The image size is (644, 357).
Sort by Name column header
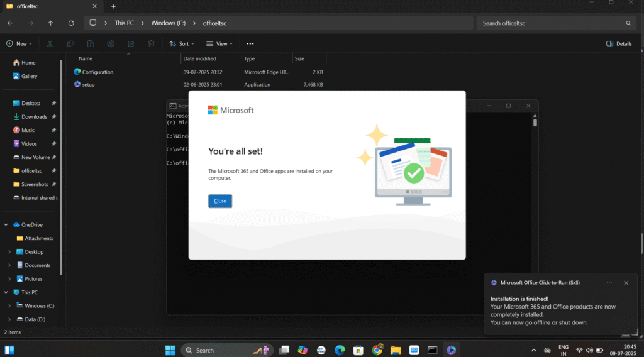point(86,58)
